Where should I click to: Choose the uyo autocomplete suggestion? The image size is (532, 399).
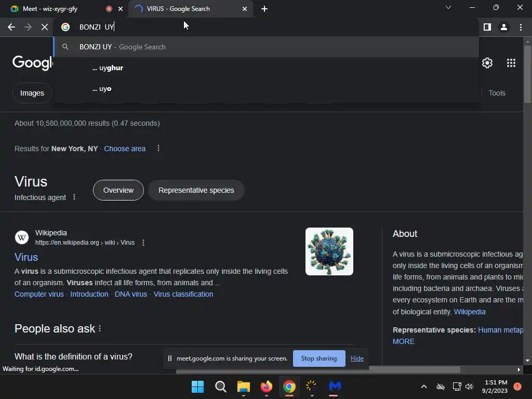tap(267, 88)
